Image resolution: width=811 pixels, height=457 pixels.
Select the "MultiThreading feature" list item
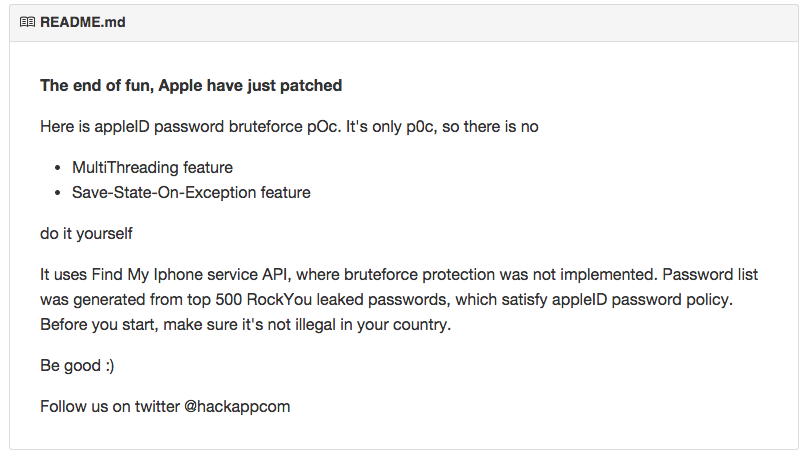click(152, 167)
